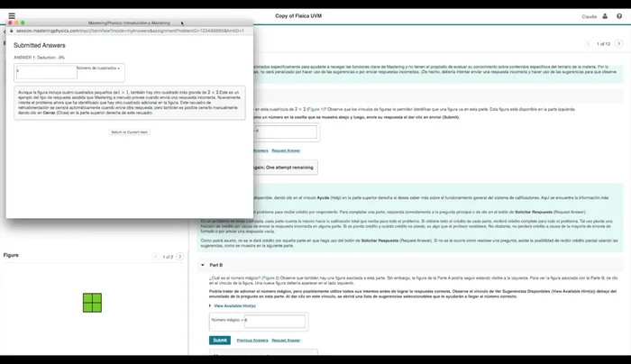Focus the Número mágico input field
This screenshot has width=631, height=364.
pyautogui.click(x=275, y=321)
